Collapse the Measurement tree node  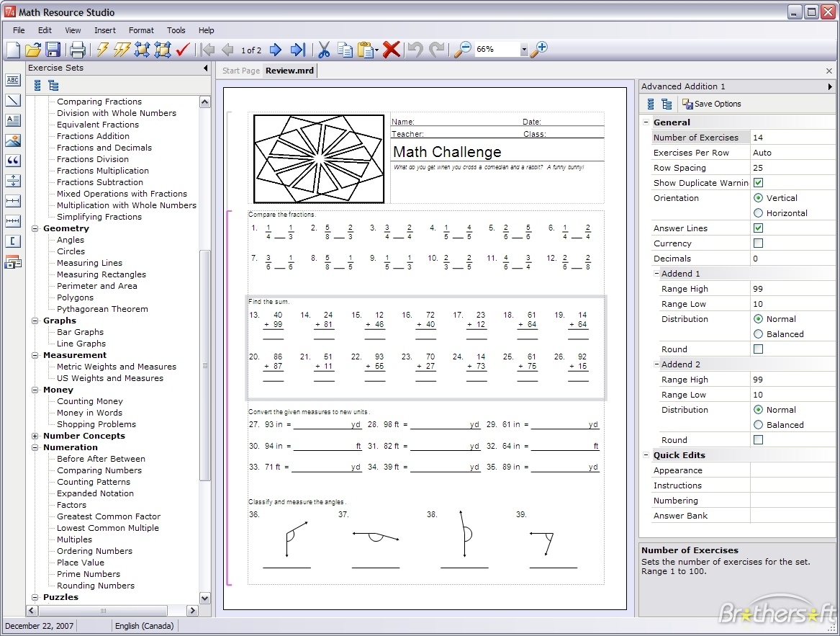[x=35, y=355]
